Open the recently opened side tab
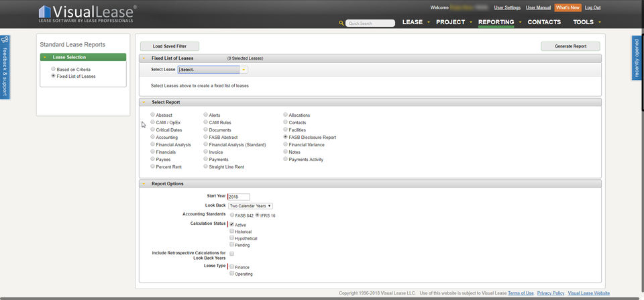The height and width of the screenshot is (300, 644). tap(637, 58)
